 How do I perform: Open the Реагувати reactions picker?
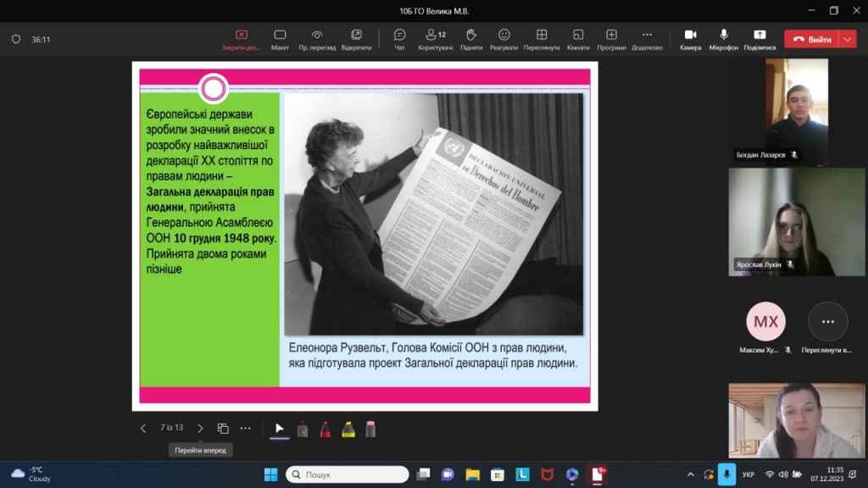point(504,39)
